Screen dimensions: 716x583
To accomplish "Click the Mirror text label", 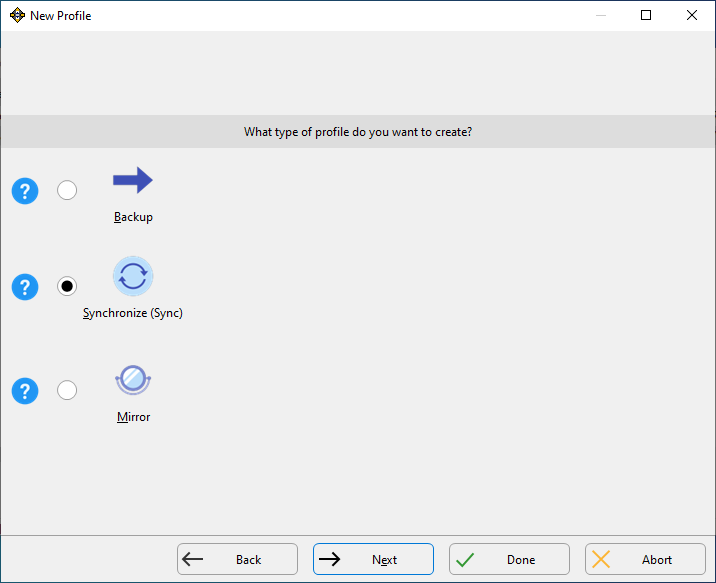I will [x=133, y=417].
